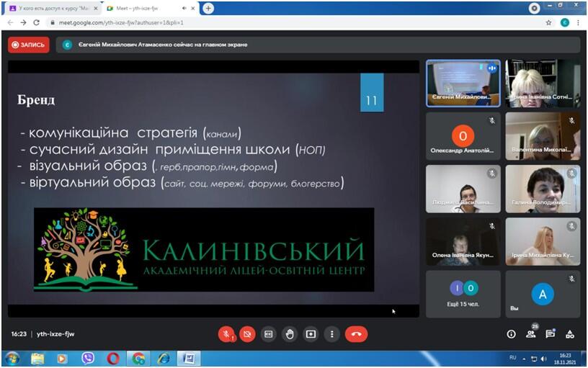Open meeting details info icon
The image size is (588, 368).
point(511,334)
